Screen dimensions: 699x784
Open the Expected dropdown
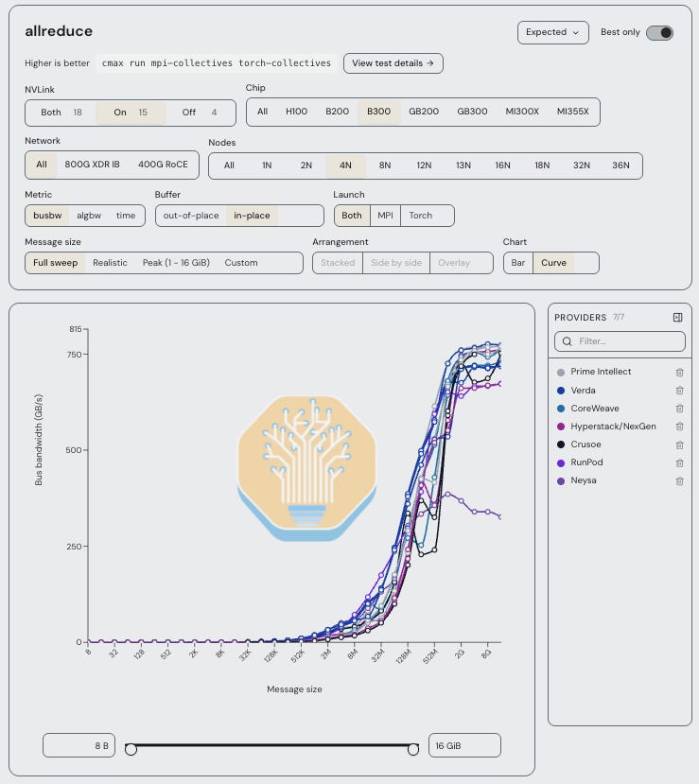pos(553,32)
